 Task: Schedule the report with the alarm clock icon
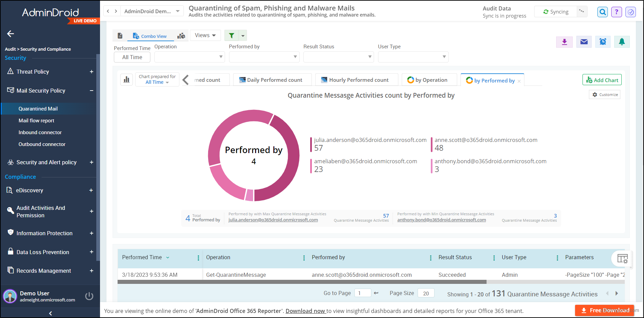pos(603,42)
